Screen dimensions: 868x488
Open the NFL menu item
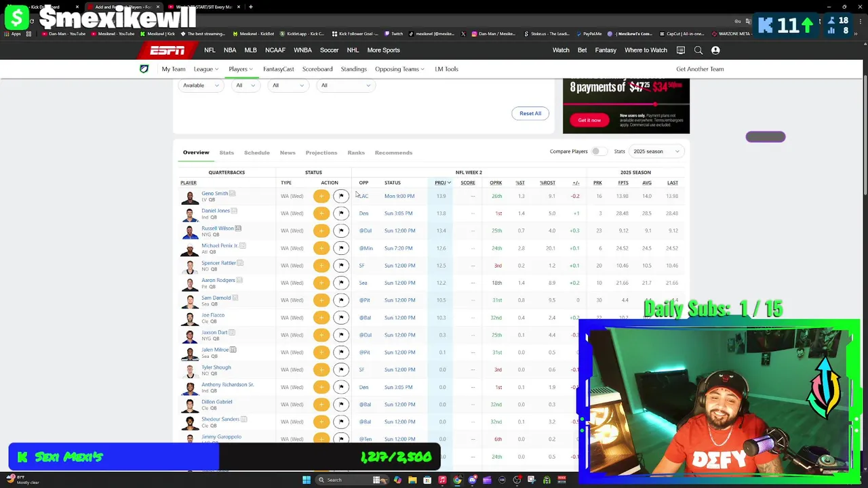(x=210, y=50)
